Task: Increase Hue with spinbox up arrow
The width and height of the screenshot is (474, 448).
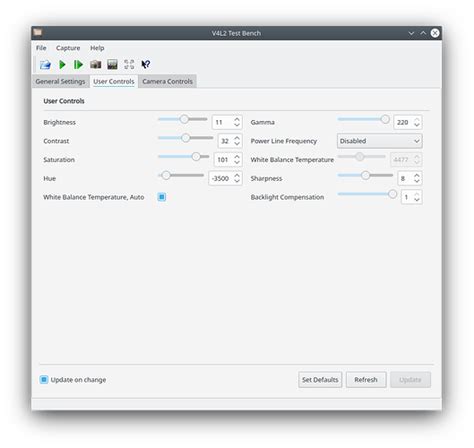Action: [237, 175]
